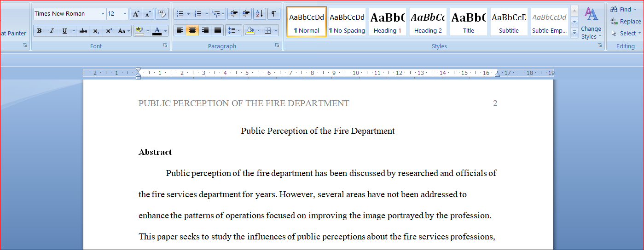The width and height of the screenshot is (644, 250).
Task: Open the Times New Roman font dropdown
Action: (103, 14)
